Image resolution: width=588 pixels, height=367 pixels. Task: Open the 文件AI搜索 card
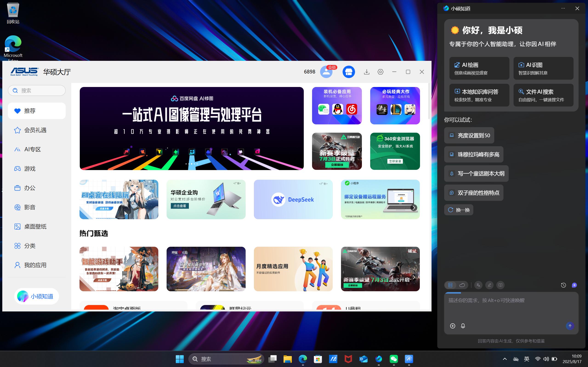point(543,95)
